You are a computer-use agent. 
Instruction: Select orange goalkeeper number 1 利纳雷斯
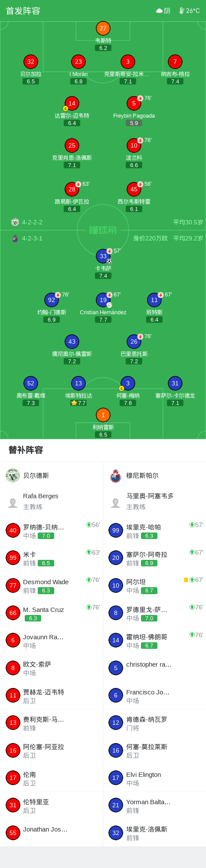click(103, 415)
